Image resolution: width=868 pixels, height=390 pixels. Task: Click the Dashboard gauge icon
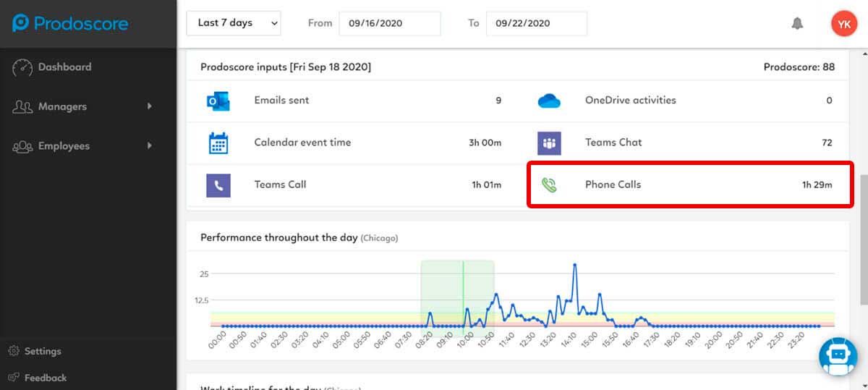[22, 67]
